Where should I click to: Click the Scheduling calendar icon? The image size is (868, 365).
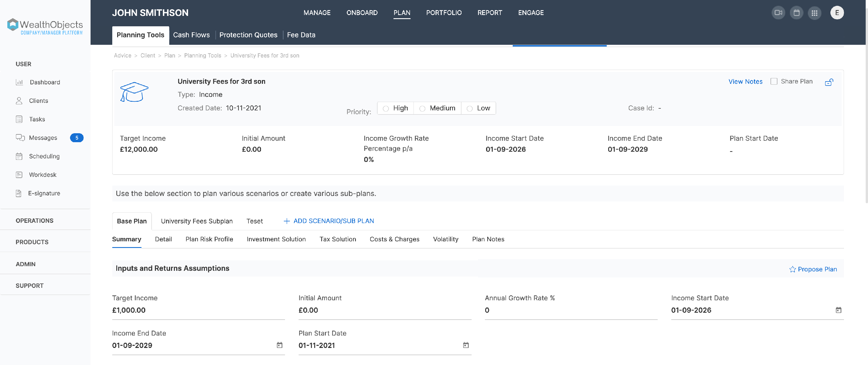pos(19,156)
